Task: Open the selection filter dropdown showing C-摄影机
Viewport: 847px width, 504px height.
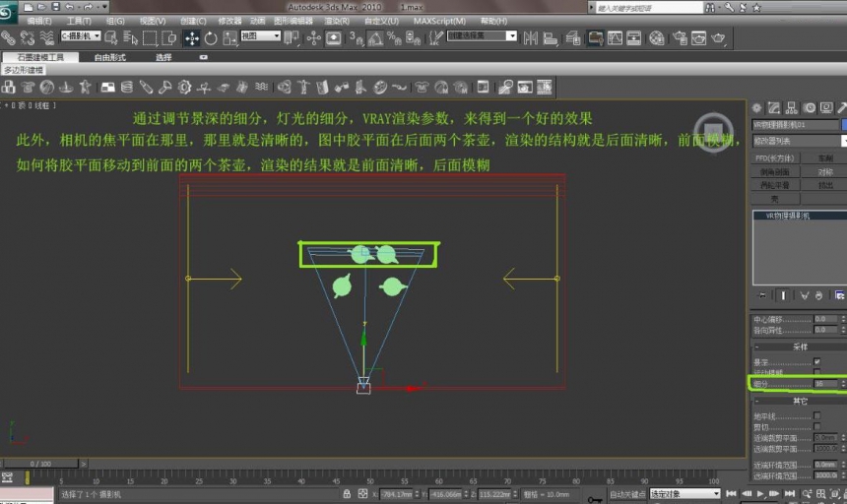Action: (81, 36)
